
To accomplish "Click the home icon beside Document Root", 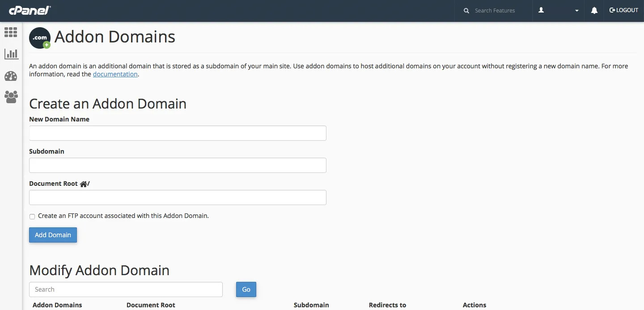I will tap(83, 184).
